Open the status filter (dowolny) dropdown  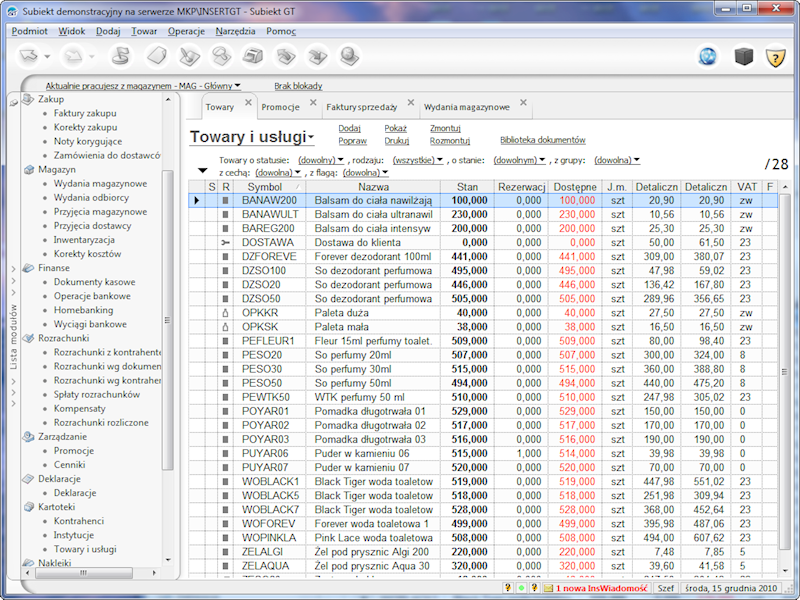point(321,160)
